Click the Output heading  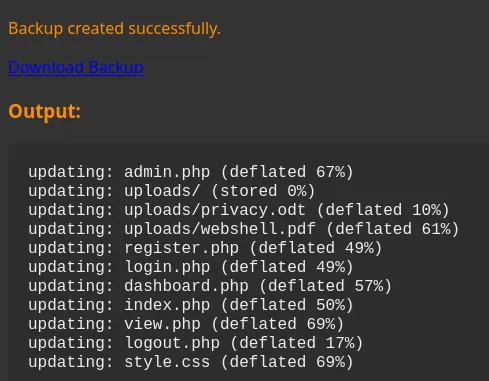(45, 111)
